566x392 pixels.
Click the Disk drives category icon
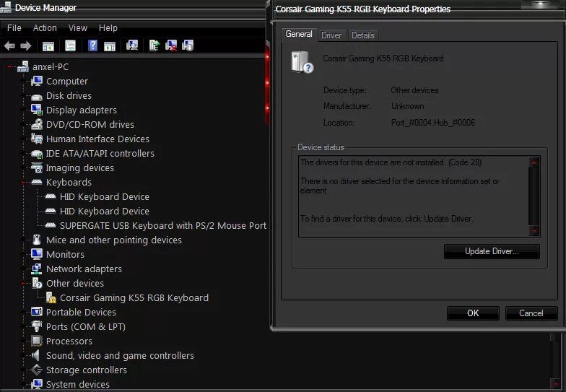[36, 96]
